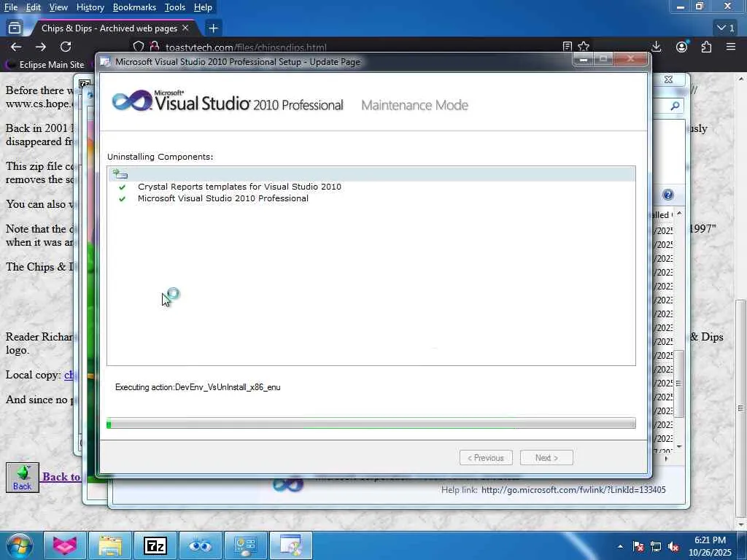This screenshot has height=560, width=747.
Task: Open pink fox app in taskbar
Action: pyautogui.click(x=65, y=545)
